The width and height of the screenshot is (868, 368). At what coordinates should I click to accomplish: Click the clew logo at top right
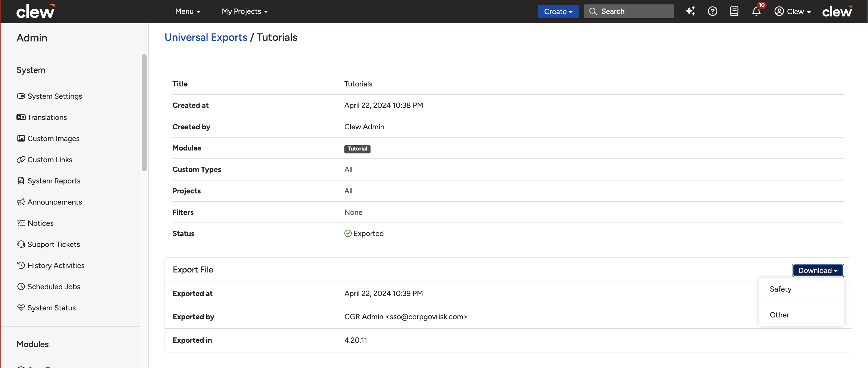[x=837, y=11]
